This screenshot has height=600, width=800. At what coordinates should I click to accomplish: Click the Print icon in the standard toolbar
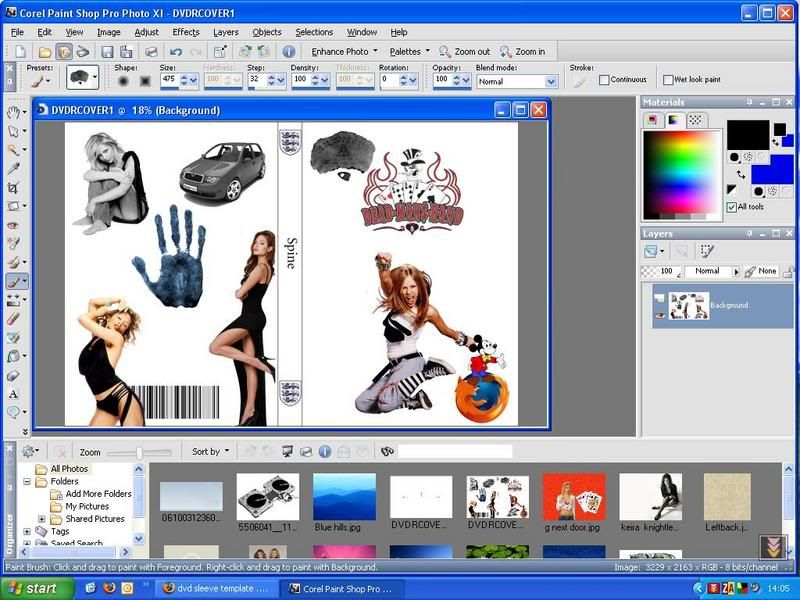(x=151, y=52)
